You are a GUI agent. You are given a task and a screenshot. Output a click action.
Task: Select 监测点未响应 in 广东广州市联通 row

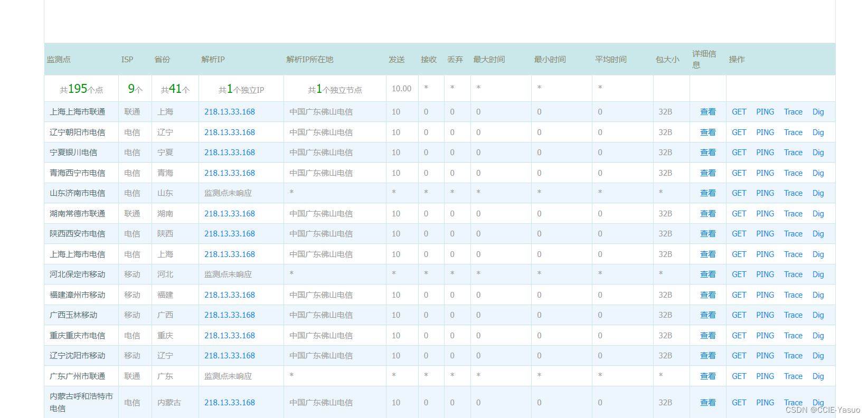(x=228, y=376)
